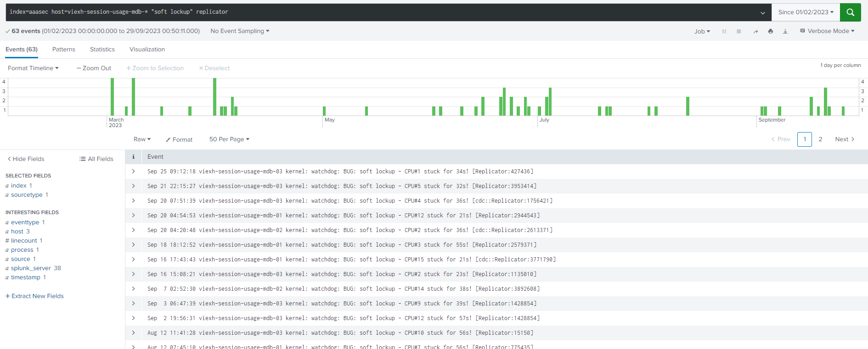Expand the Sep 25 09:12:18 event row
Viewport: 868px width, 349px height.
[x=134, y=172]
